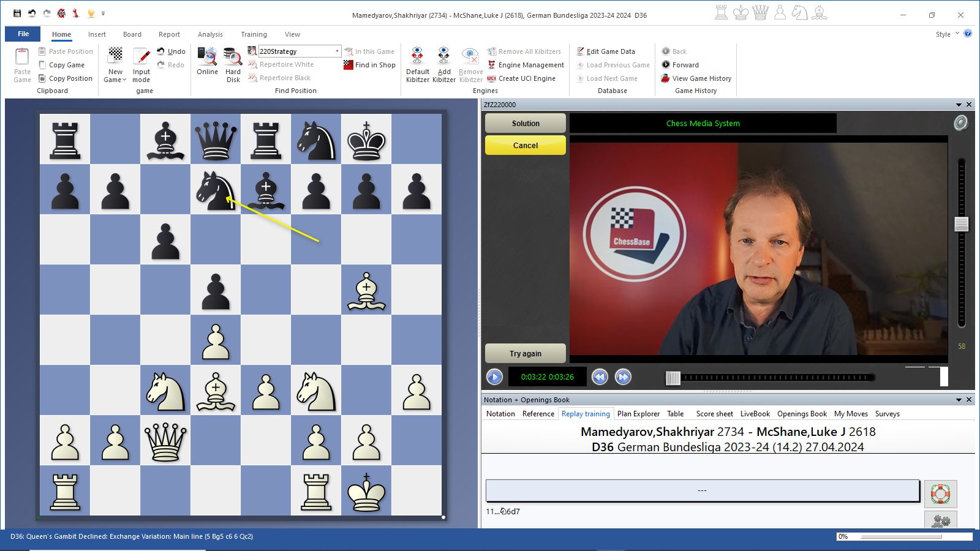The height and width of the screenshot is (551, 980).
Task: Click the Add Kibitzer icon
Action: click(x=443, y=58)
